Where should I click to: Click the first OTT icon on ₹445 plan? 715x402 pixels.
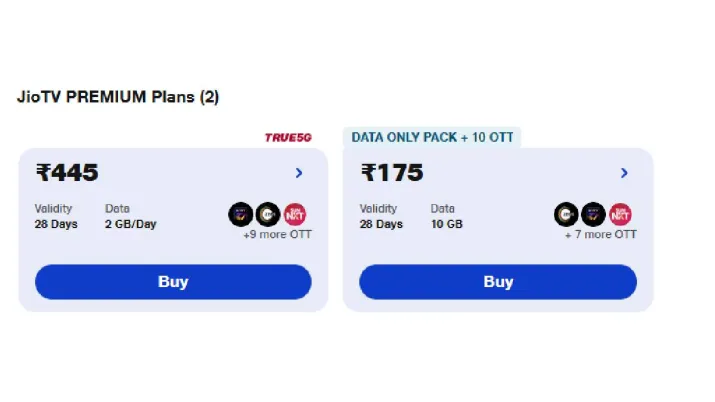pos(240,213)
